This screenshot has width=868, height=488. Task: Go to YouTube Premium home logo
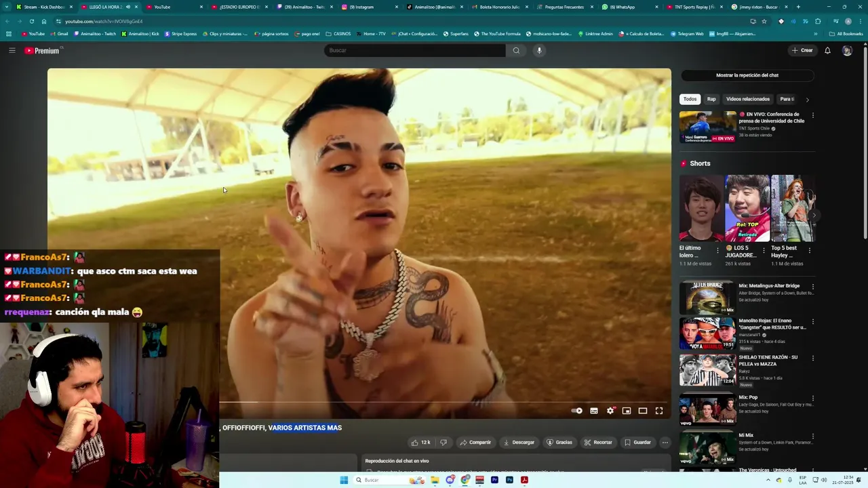pos(42,51)
